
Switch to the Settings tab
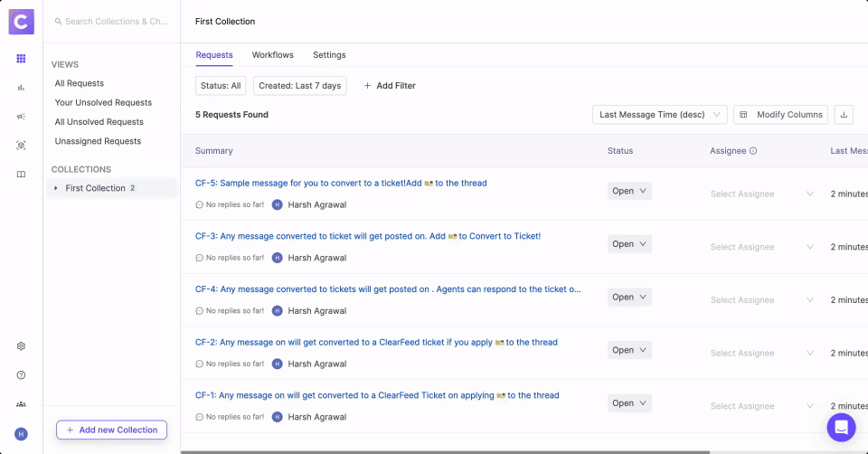tap(329, 55)
